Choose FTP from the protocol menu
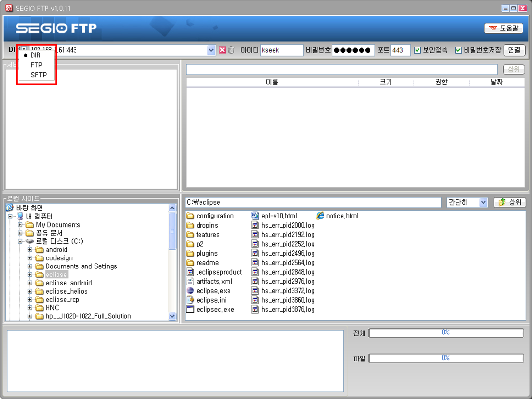 (37, 65)
